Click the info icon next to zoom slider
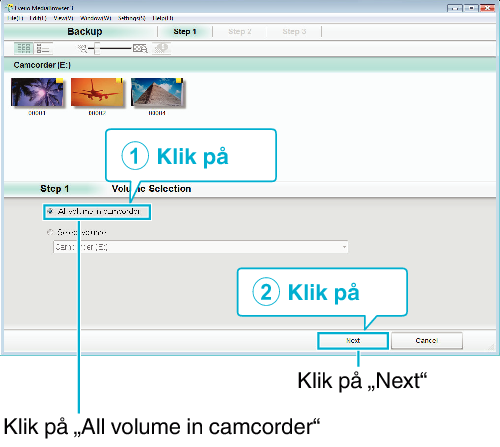 pos(162,48)
